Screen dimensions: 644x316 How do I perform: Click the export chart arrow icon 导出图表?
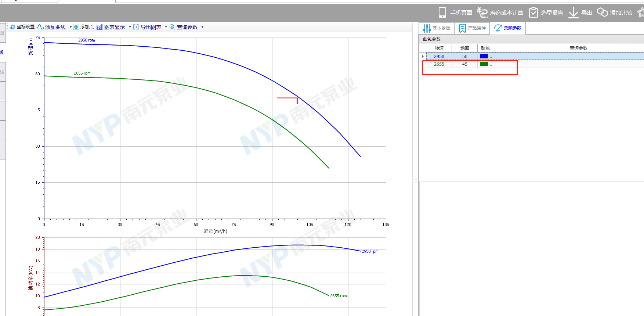pos(136,27)
